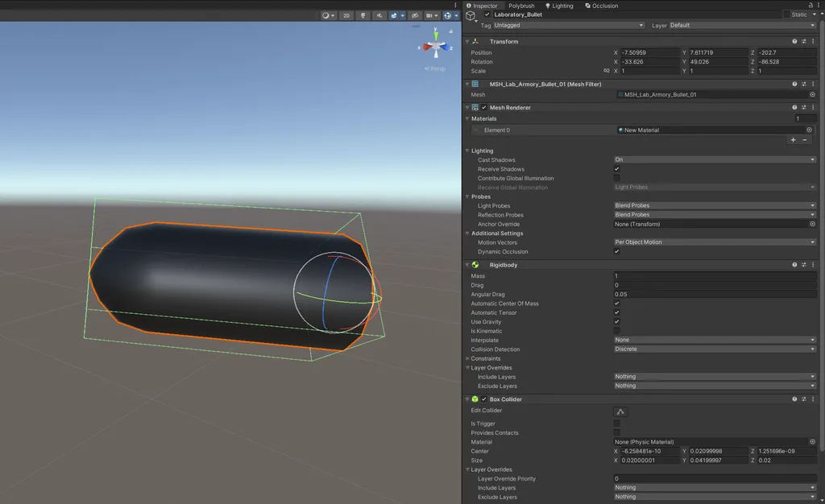Add a material slot with plus

(794, 140)
